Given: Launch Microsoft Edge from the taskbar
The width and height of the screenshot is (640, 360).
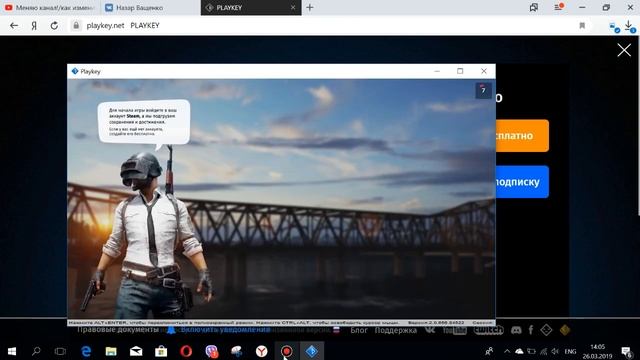Looking at the screenshot, I should click(86, 351).
